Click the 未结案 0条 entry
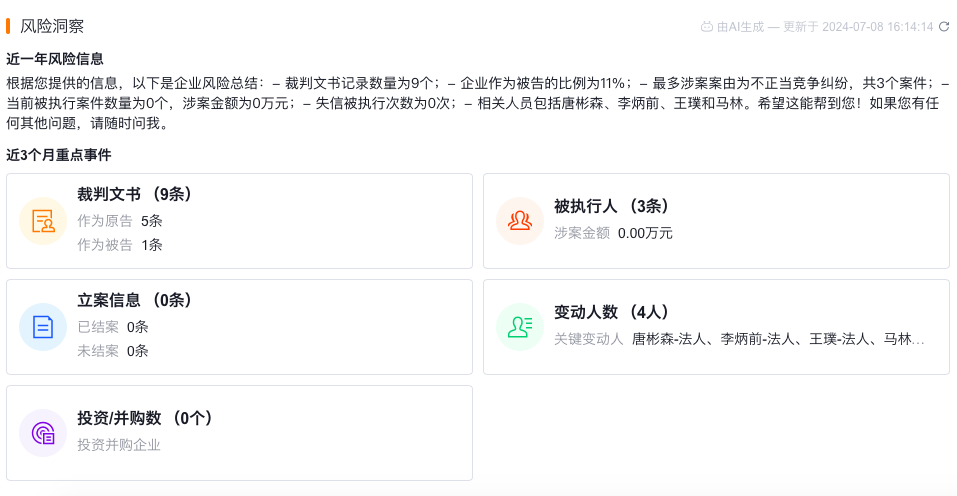The width and height of the screenshot is (957, 496). pos(113,351)
